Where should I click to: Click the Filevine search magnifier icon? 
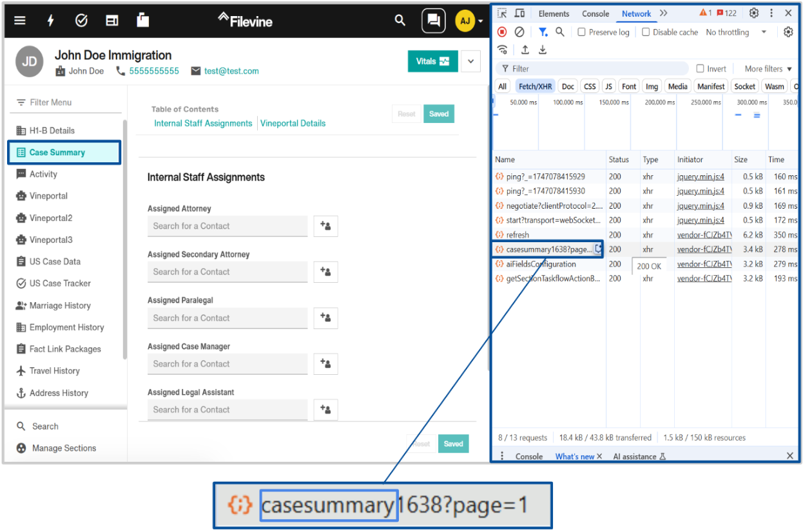(400, 21)
